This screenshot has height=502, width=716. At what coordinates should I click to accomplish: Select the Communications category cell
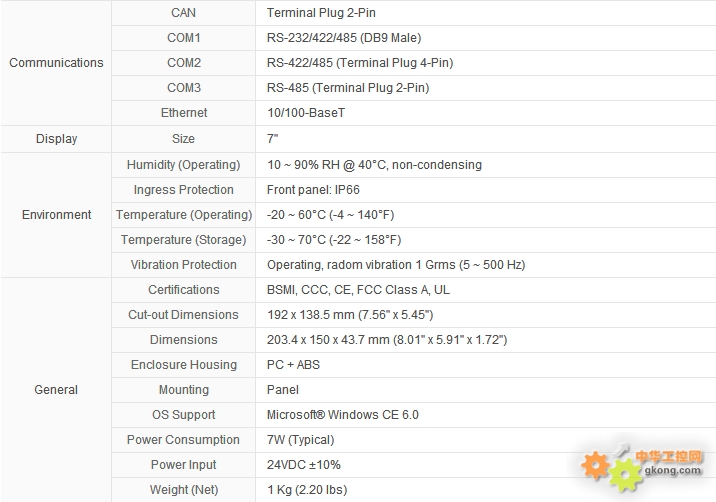coord(56,63)
